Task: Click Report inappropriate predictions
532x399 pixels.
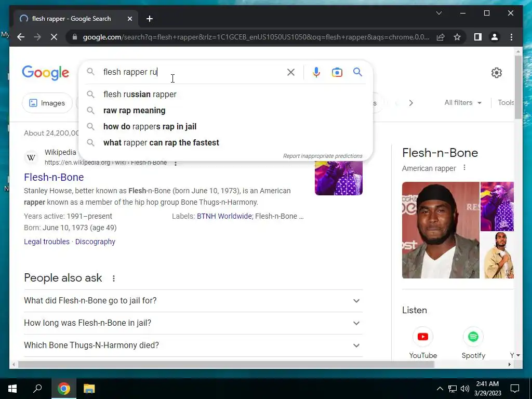Action: coord(323,156)
